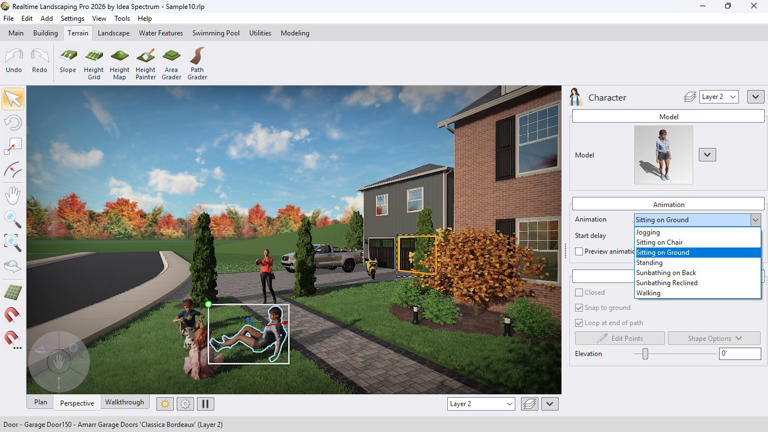Image resolution: width=768 pixels, height=432 pixels.
Task: Adjust the Elevation slider handle
Action: [645, 354]
